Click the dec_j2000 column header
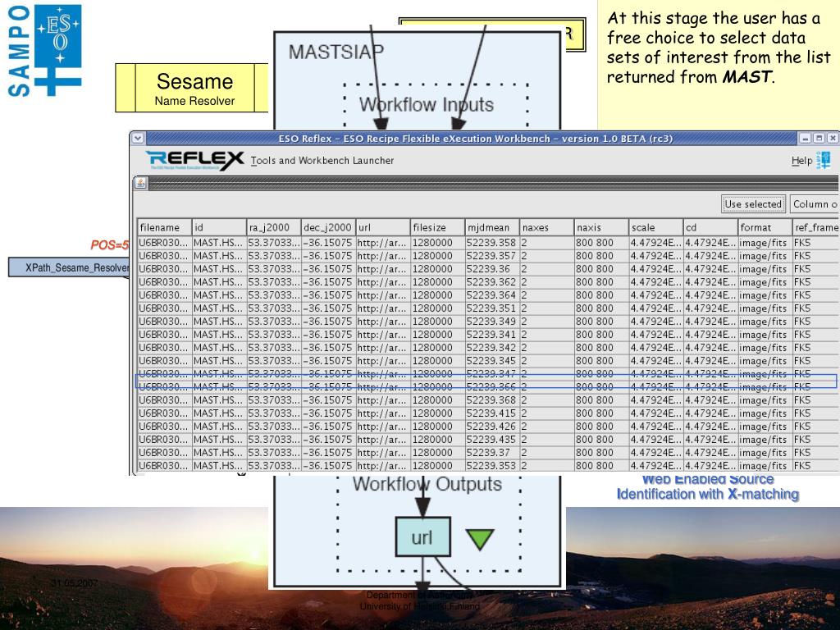 [328, 227]
